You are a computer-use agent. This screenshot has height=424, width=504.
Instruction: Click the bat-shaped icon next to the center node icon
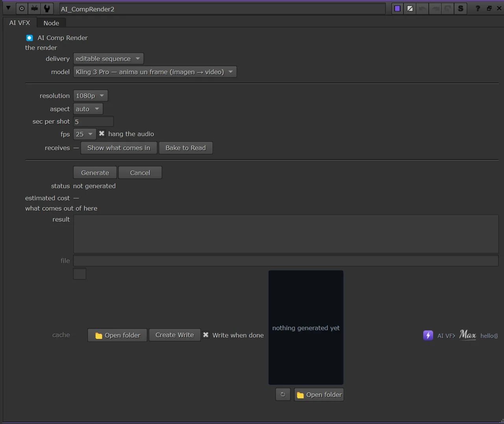coord(35,8)
